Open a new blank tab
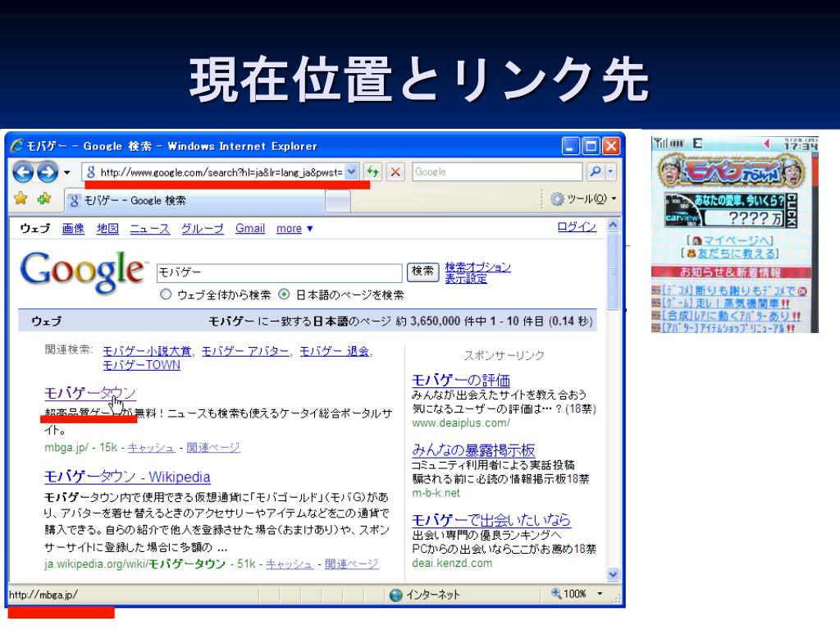This screenshot has width=840, height=630. [x=337, y=202]
